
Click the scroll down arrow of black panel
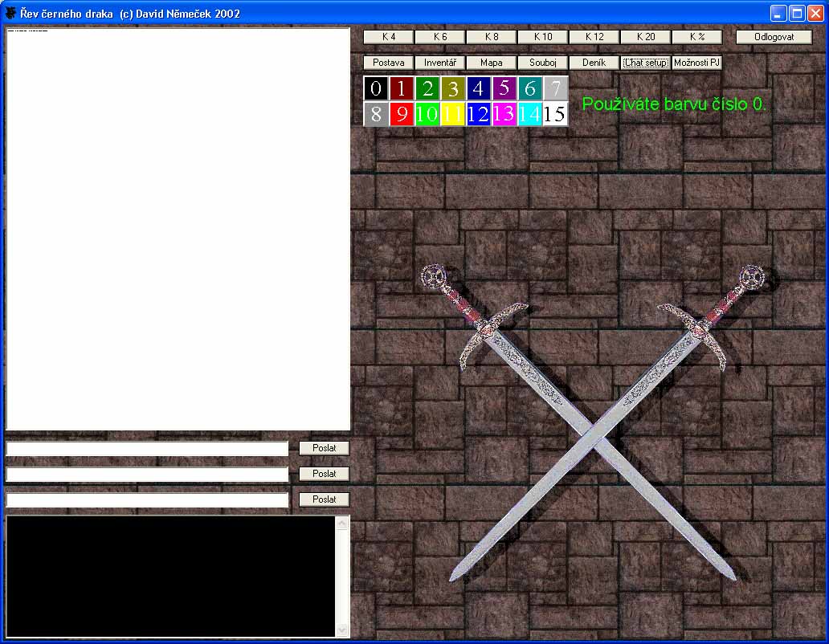[x=341, y=630]
